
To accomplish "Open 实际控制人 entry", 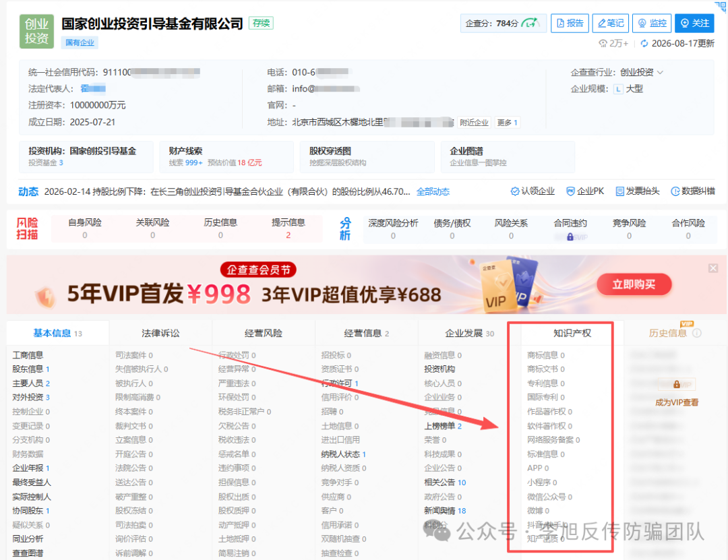I will click(32, 497).
